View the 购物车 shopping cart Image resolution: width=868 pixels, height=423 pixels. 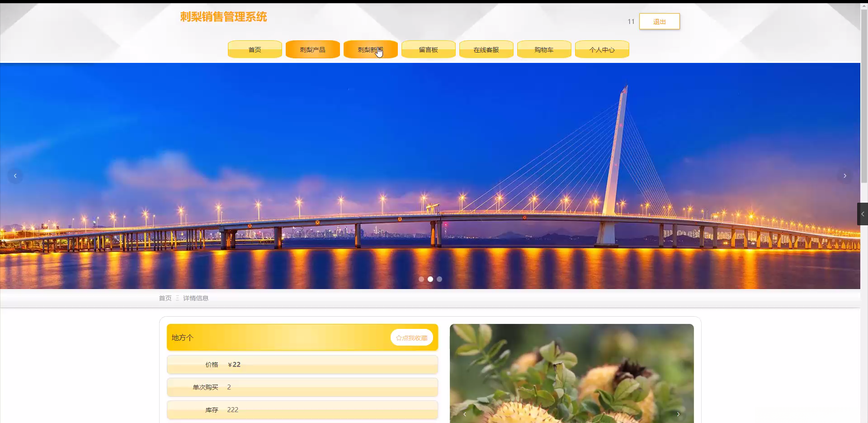click(544, 49)
